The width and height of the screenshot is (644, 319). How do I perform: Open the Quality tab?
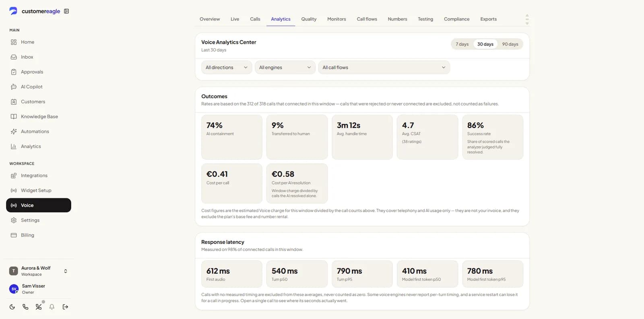309,19
